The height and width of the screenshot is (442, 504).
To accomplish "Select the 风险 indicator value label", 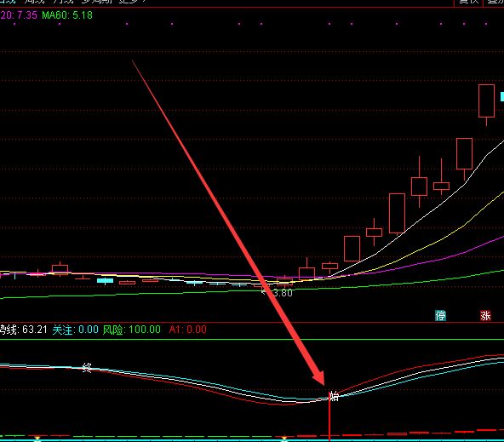I will click(132, 330).
